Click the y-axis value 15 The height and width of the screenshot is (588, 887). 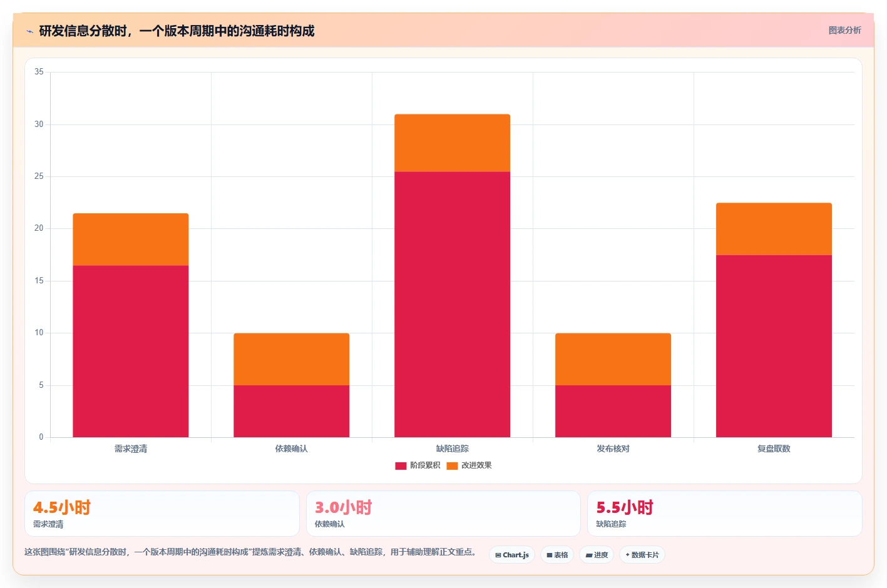[39, 281]
